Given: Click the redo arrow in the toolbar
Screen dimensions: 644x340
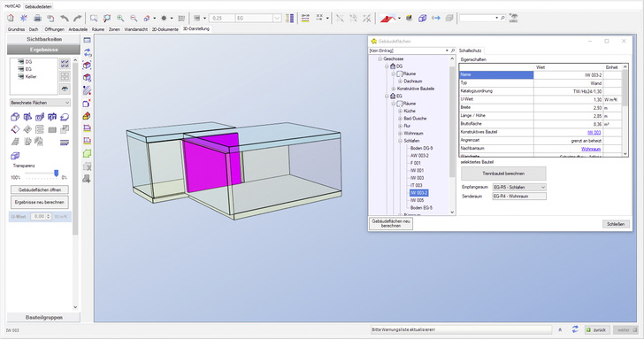Looking at the screenshot, I should click(77, 18).
